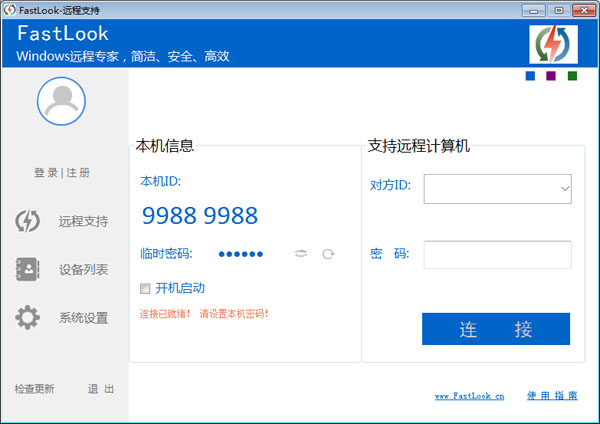
Task: Click the 连接 button
Action: [496, 329]
